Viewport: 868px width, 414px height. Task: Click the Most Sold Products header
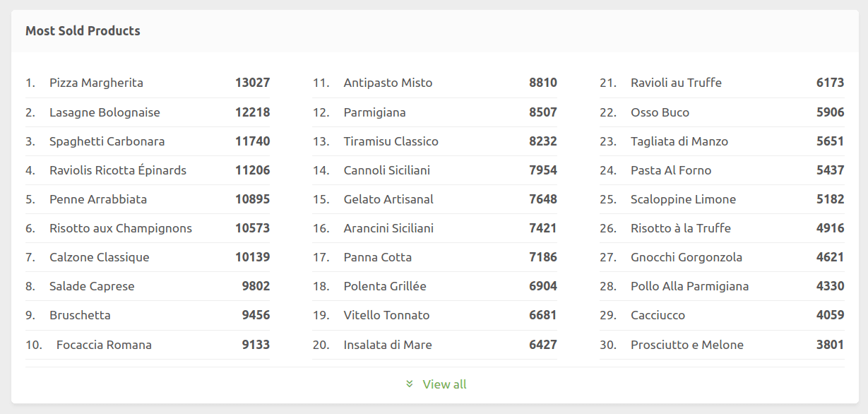(x=83, y=30)
